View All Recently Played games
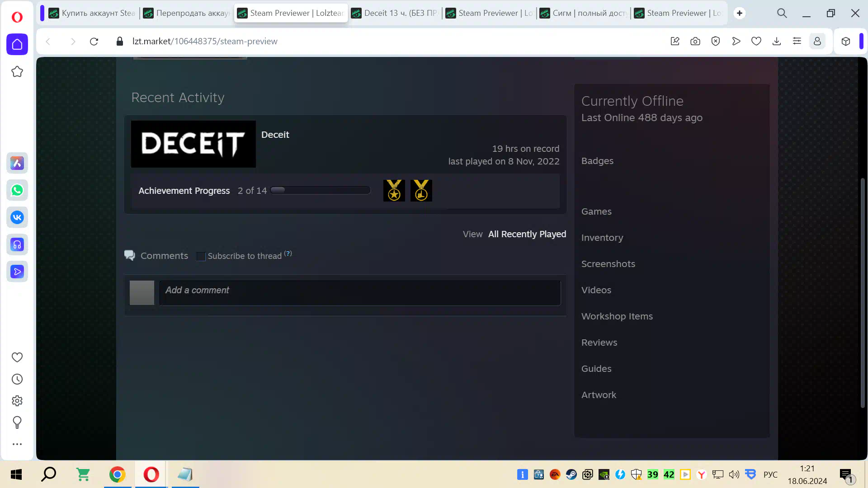The height and width of the screenshot is (488, 868). tap(527, 234)
